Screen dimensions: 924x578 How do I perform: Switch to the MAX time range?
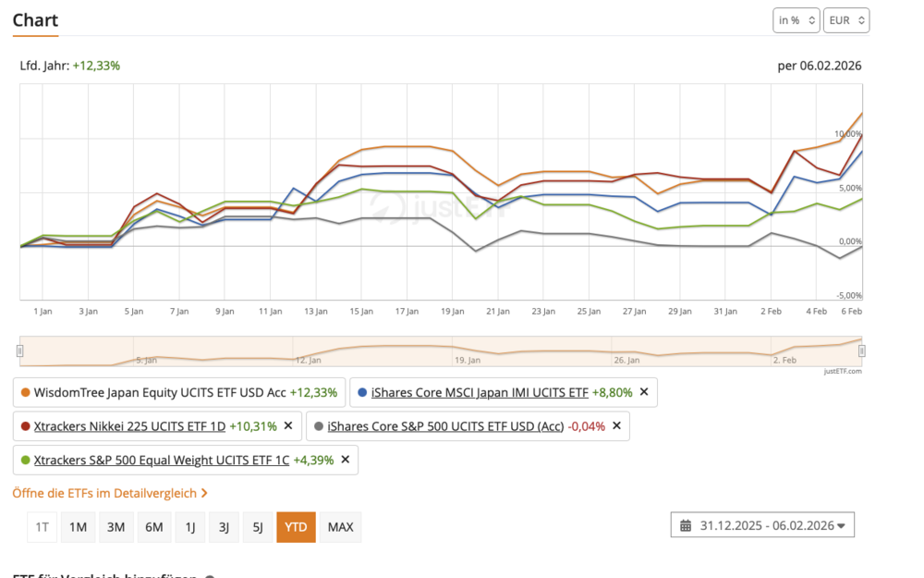click(x=340, y=527)
